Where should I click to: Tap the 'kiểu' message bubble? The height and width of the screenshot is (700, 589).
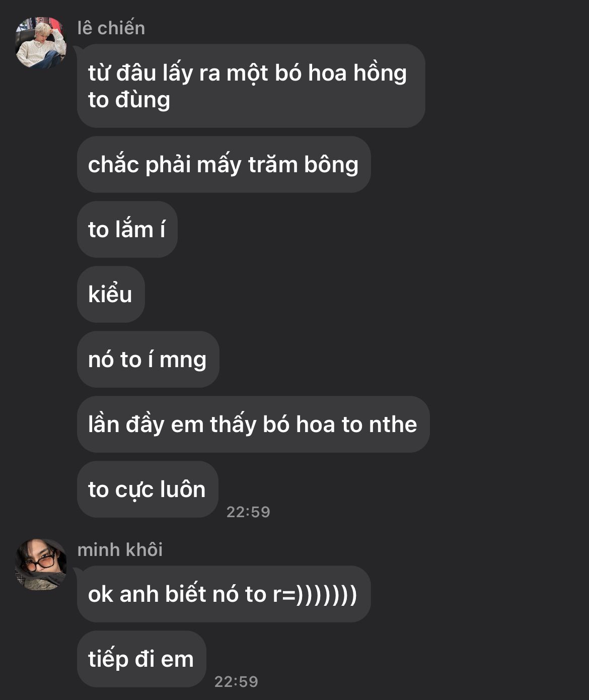(x=111, y=295)
